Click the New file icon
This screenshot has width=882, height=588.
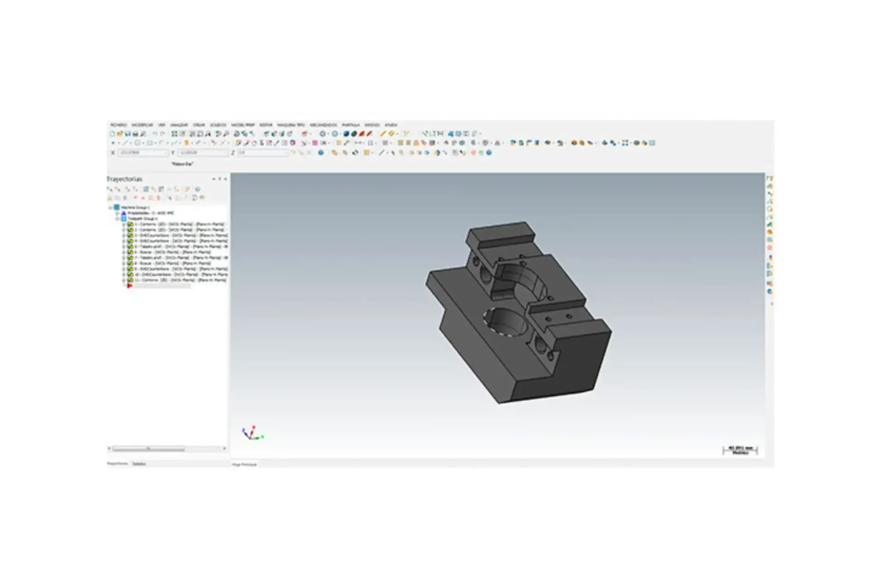112,134
